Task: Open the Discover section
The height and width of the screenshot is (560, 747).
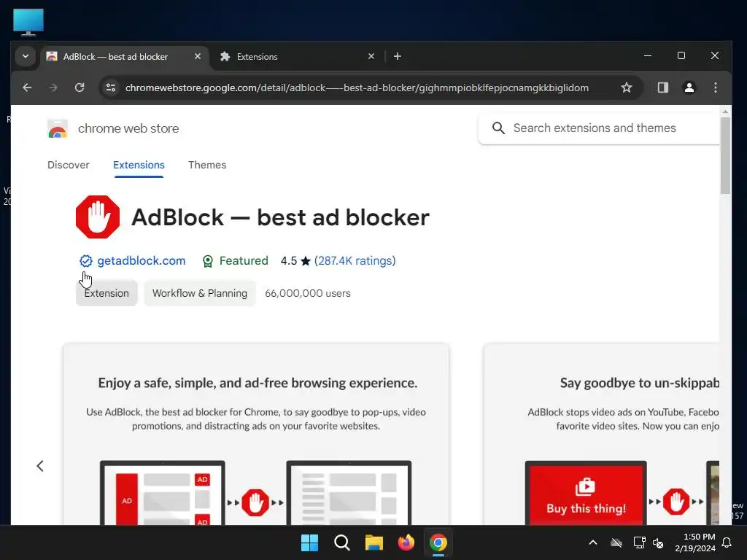Action: [x=68, y=165]
